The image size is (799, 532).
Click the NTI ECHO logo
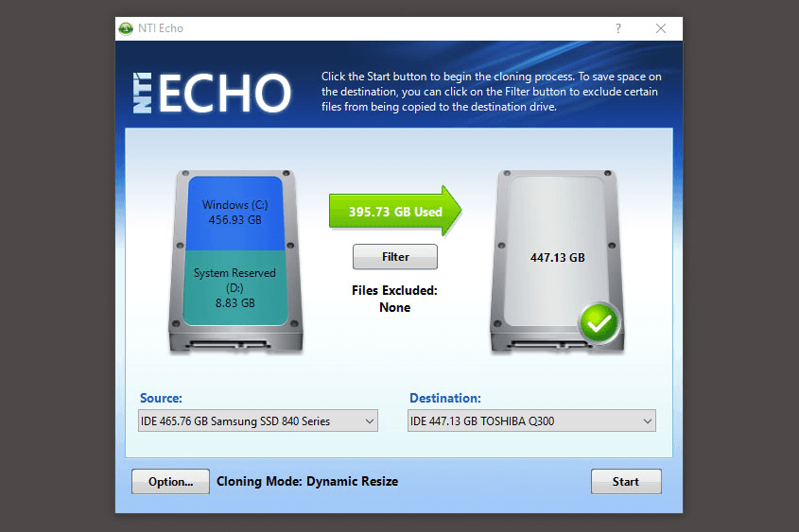tap(212, 93)
